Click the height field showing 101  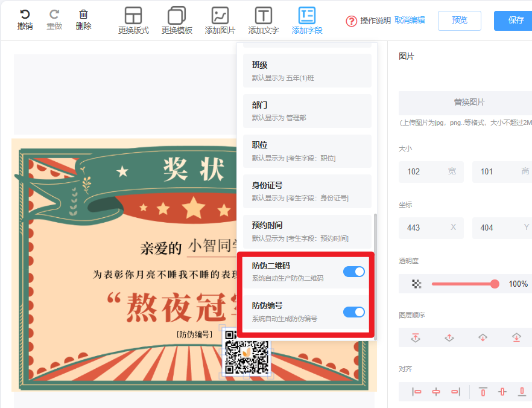click(x=502, y=172)
